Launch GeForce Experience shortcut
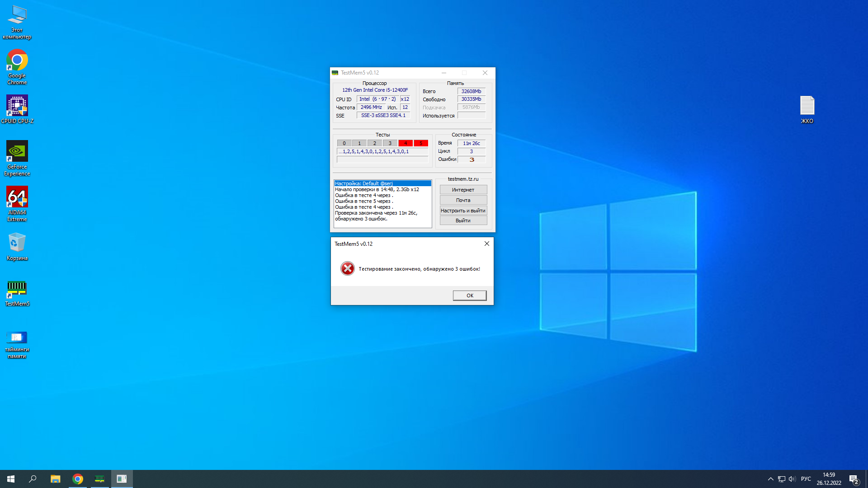The image size is (868, 488). point(17,158)
